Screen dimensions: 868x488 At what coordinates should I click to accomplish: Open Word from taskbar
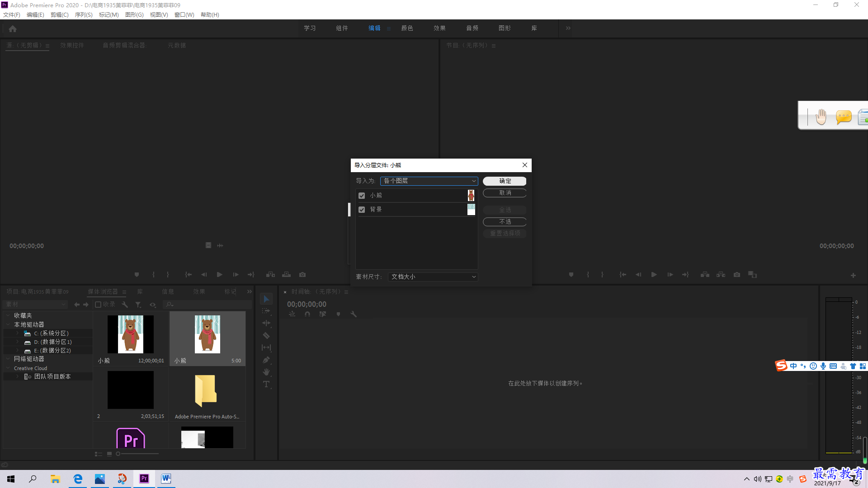[166, 479]
